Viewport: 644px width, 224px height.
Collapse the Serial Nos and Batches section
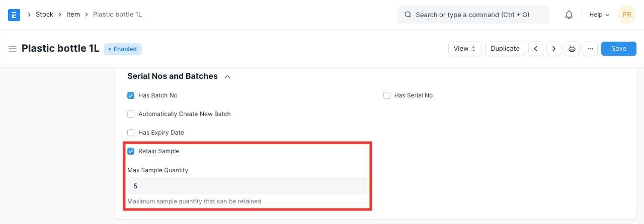227,76
